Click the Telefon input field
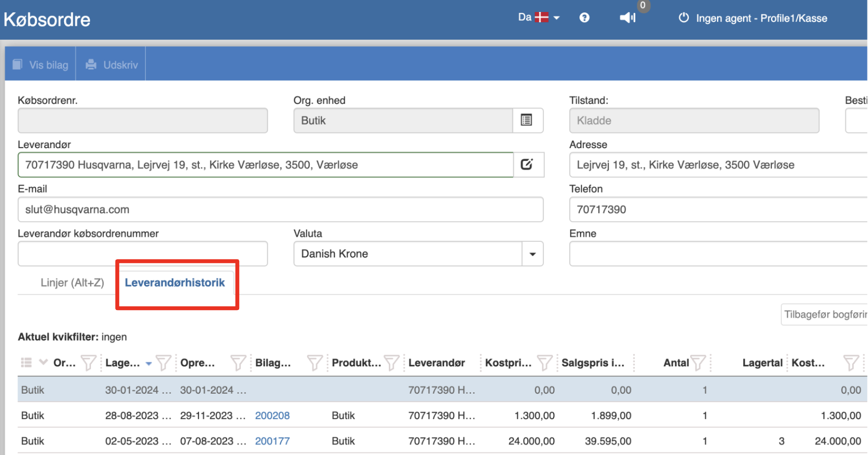Image resolution: width=868 pixels, height=455 pixels. 718,210
